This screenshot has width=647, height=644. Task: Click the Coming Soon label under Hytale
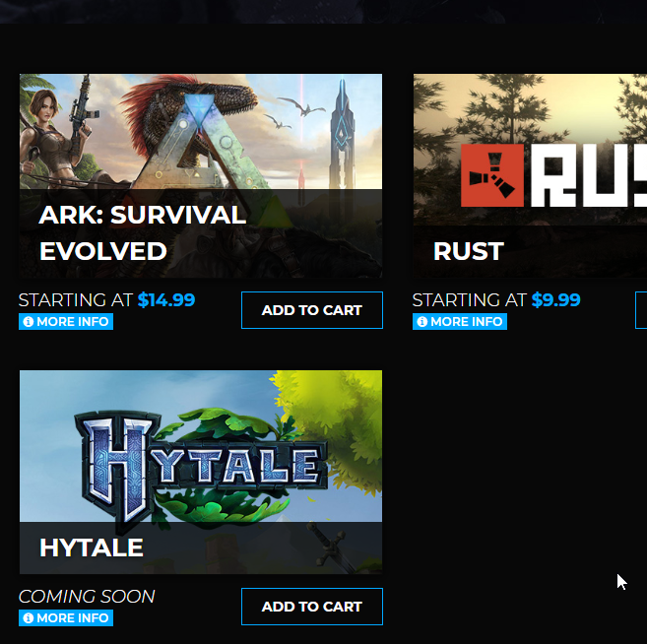[87, 596]
